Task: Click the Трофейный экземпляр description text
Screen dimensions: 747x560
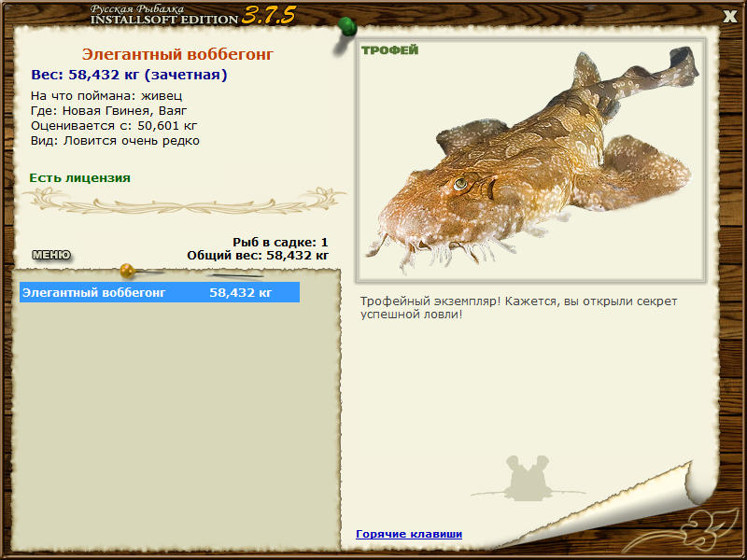Action: [519, 308]
